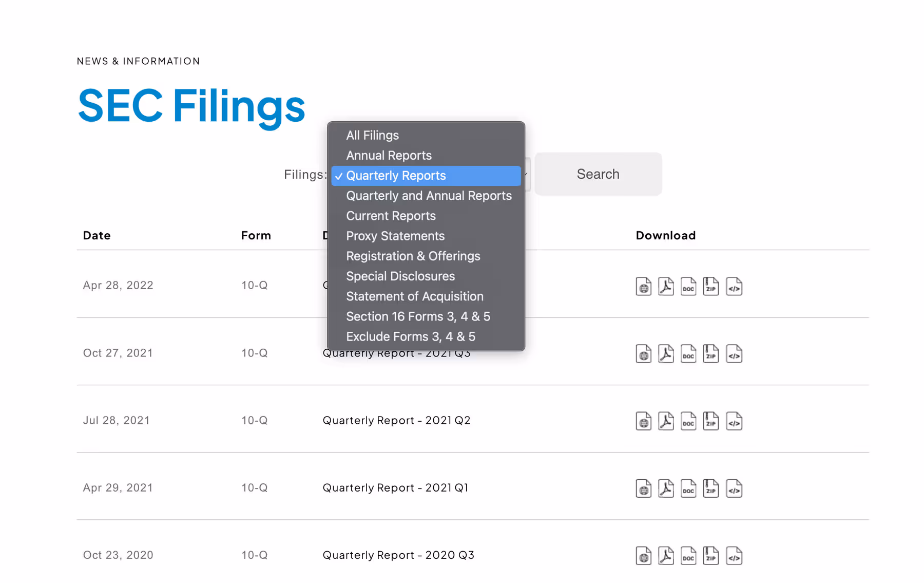924x583 pixels.
Task: Open HTML version of Oct 27, 2021 filing
Action: tap(643, 353)
